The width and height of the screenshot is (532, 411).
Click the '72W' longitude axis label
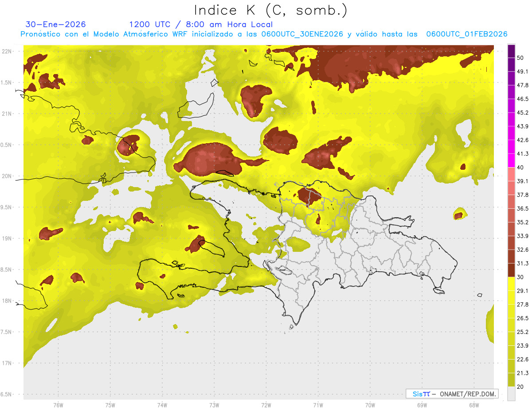click(x=266, y=405)
